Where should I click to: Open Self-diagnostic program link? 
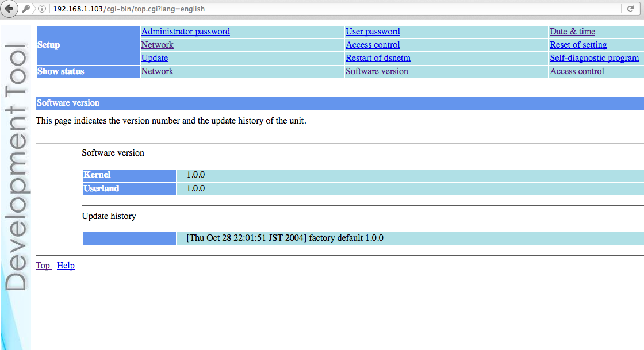tap(595, 58)
